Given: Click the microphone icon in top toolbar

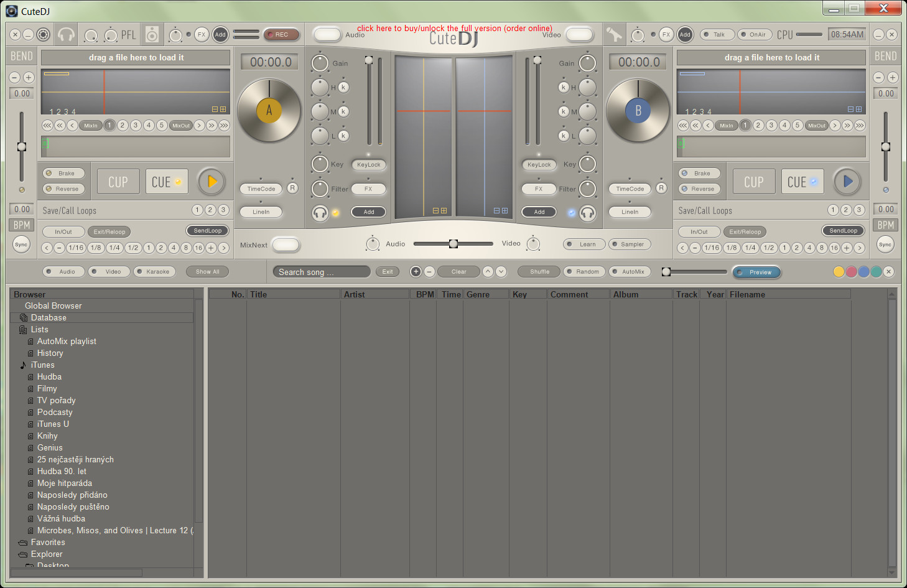Looking at the screenshot, I should pyautogui.click(x=614, y=35).
